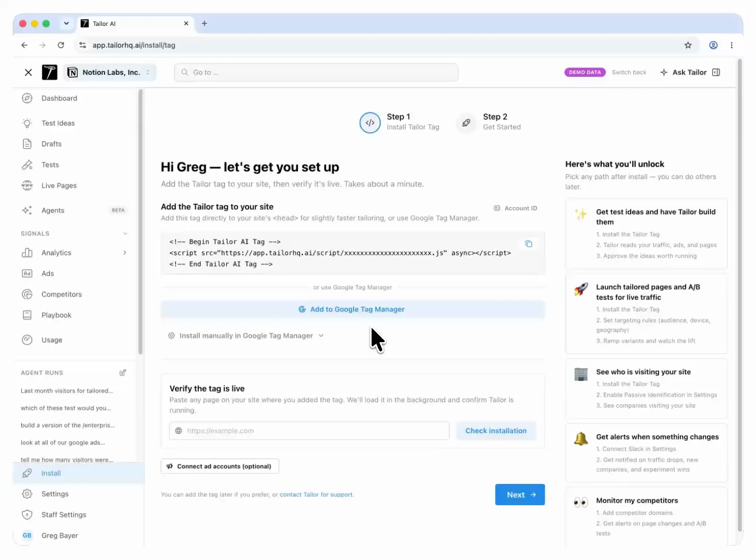Open Ask Tailor assistant

tap(684, 72)
